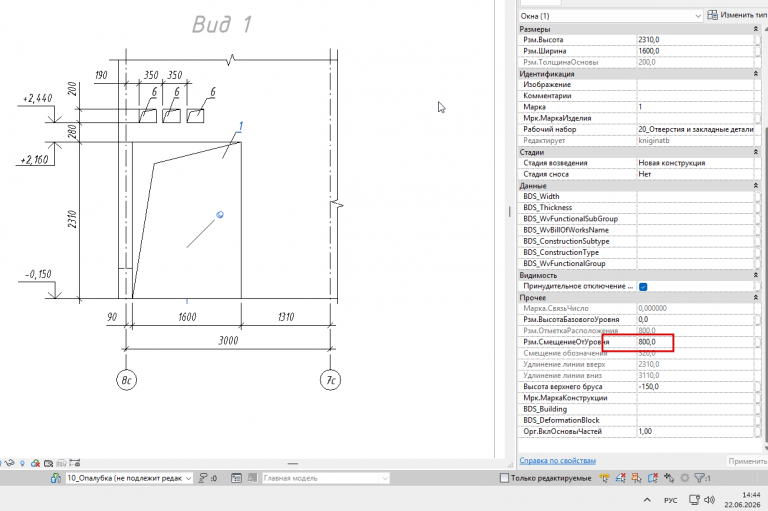768x511 pixels.
Task: Click the type icon beside Изменить тип
Action: (x=712, y=15)
